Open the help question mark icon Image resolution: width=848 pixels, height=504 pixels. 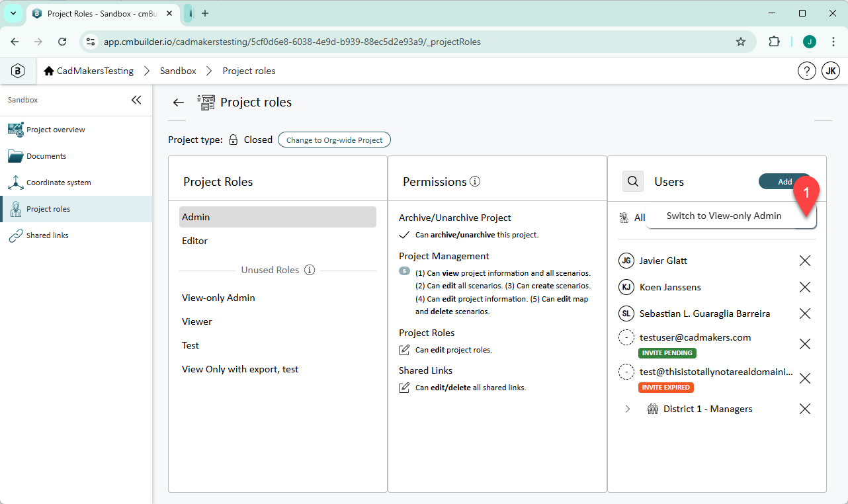point(806,71)
